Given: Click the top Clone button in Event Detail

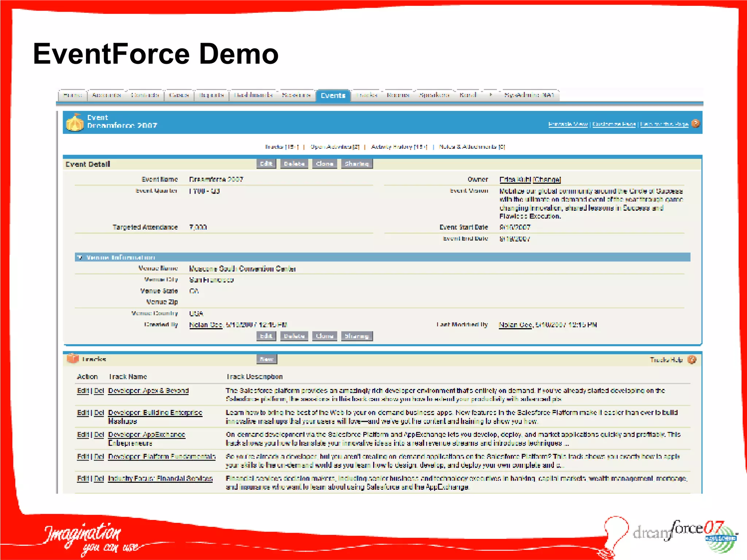Looking at the screenshot, I should [325, 164].
